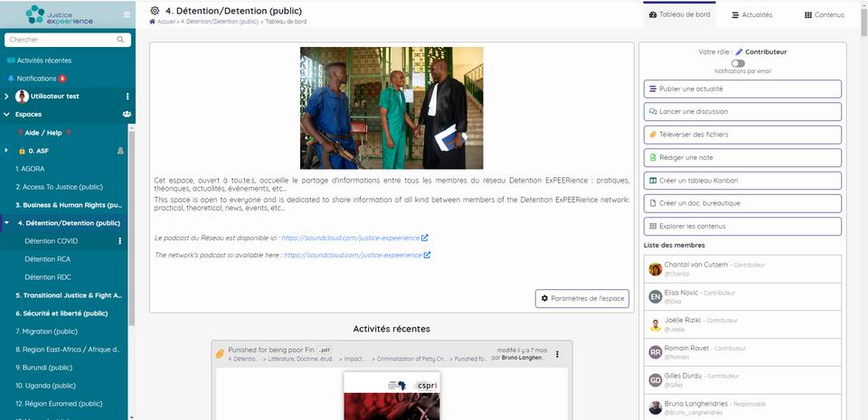The image size is (868, 420).
Task: Click the paperclip icon of recent file
Action: tap(220, 354)
